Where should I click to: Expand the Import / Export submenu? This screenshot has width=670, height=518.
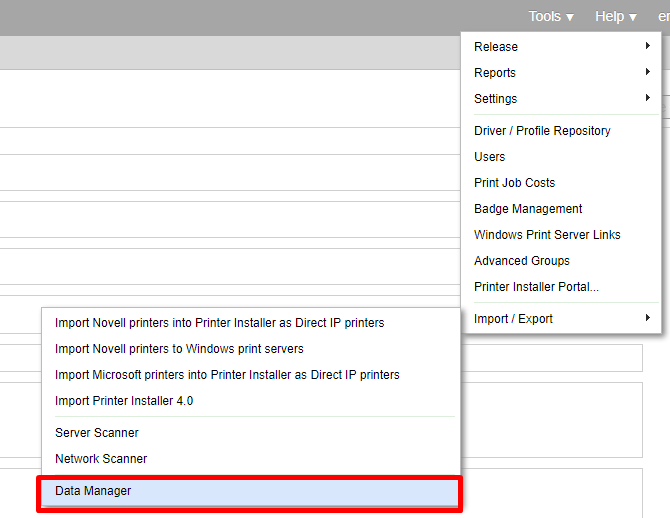pos(560,319)
